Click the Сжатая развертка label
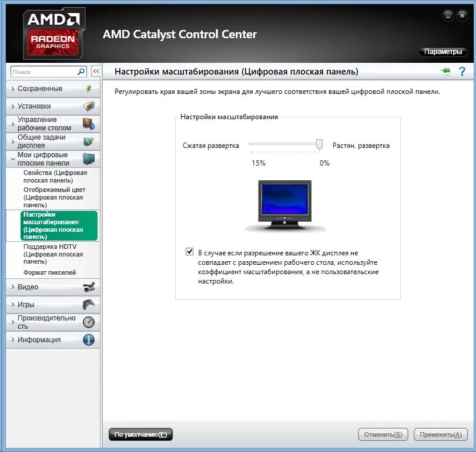Viewport: 476px width, 452px height. click(211, 146)
